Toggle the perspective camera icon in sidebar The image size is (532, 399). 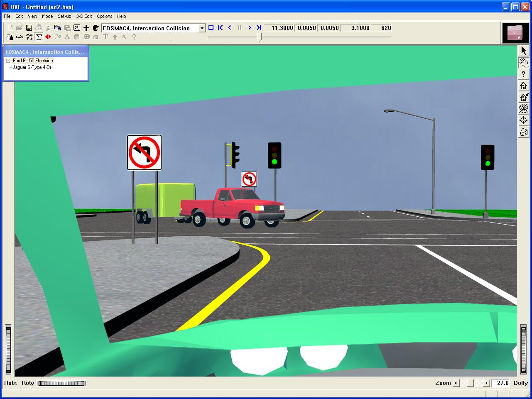click(x=523, y=132)
